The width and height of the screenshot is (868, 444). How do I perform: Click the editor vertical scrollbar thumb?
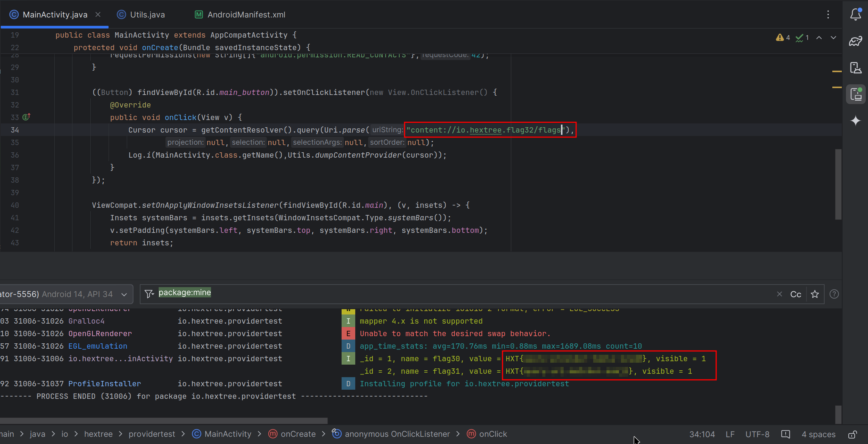pos(838,184)
